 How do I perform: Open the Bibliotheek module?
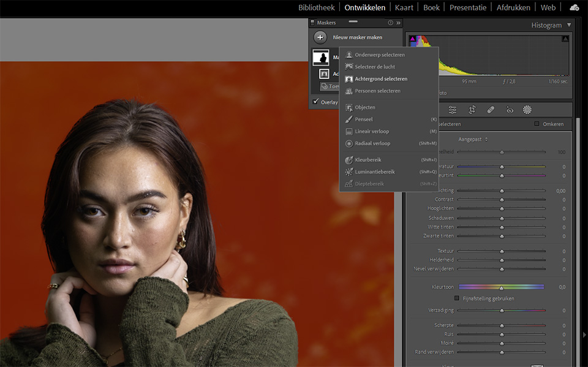pos(316,7)
